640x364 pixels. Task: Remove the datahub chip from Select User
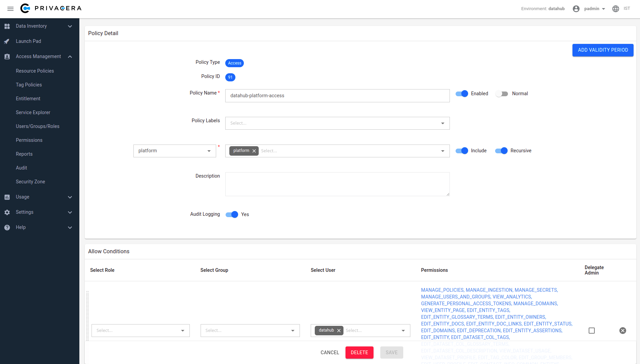tap(339, 331)
